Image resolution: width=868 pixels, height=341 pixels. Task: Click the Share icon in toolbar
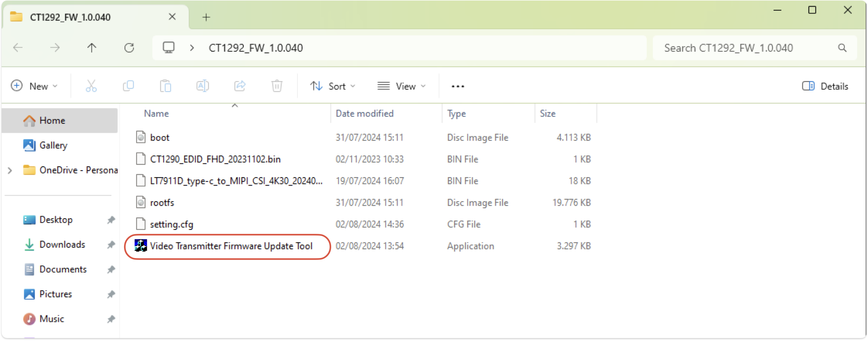point(240,86)
